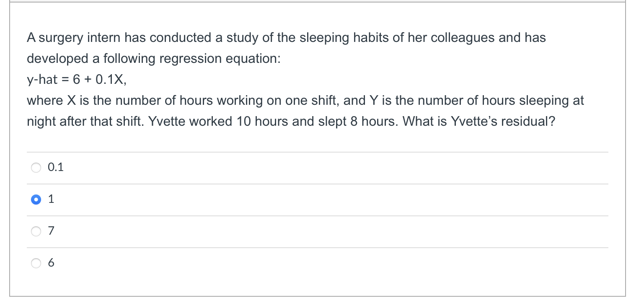Click the answer label text 7
The image size is (644, 298).
[51, 231]
